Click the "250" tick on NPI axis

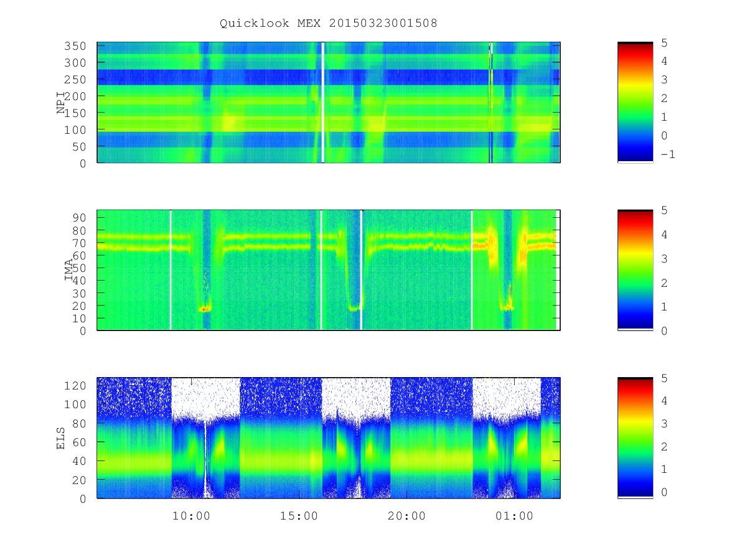pos(76,80)
